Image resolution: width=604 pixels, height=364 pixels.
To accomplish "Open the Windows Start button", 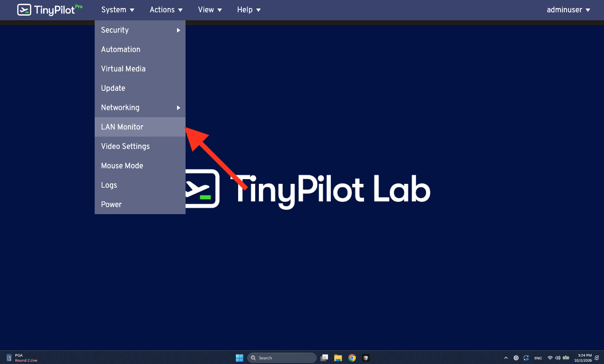I will coord(240,358).
